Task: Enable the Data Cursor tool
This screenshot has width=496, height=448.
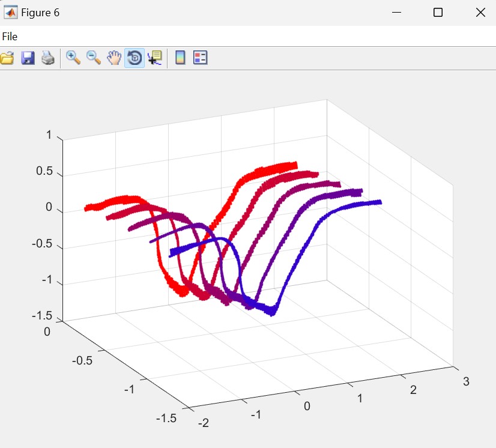Action: click(x=155, y=58)
